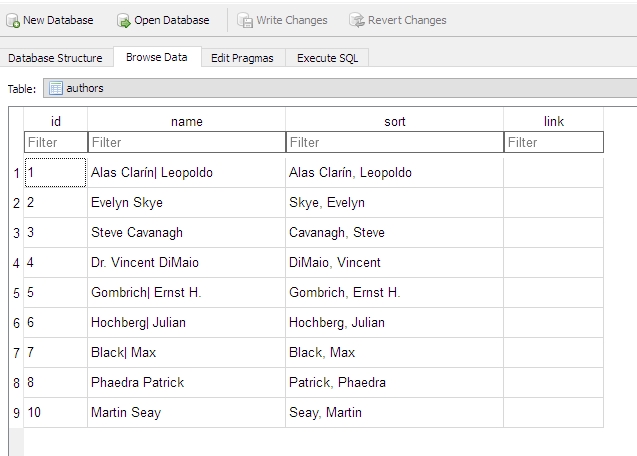The image size is (637, 456).
Task: Open the Edit Pragmas tab
Action: click(242, 58)
